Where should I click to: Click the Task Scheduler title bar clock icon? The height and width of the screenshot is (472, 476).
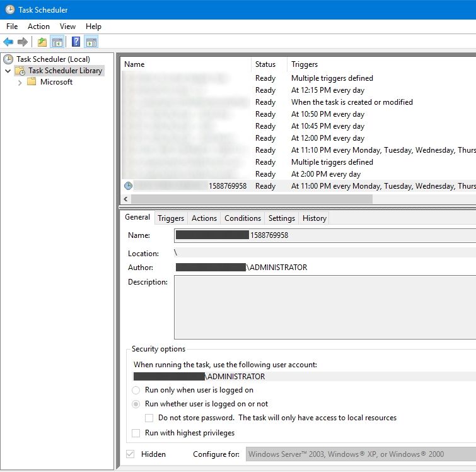click(10, 9)
